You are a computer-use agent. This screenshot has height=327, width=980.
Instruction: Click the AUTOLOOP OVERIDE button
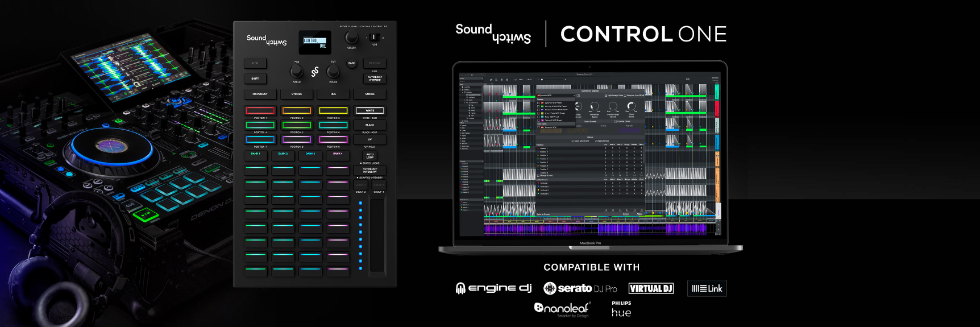pos(375,78)
